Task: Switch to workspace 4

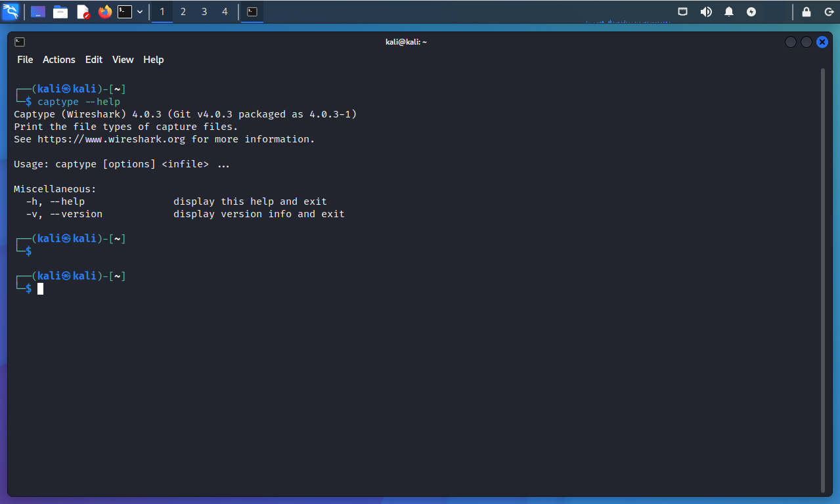Action: pyautogui.click(x=225, y=12)
